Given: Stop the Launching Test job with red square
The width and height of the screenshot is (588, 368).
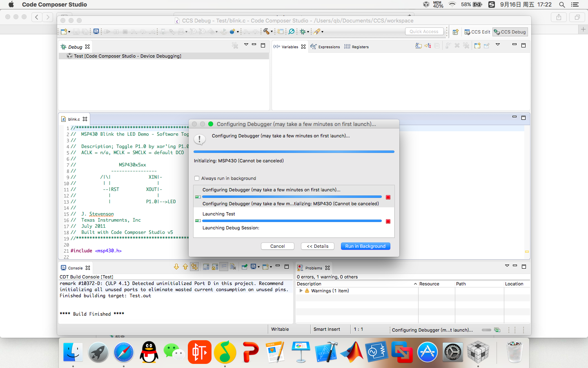Looking at the screenshot, I should pyautogui.click(x=388, y=221).
